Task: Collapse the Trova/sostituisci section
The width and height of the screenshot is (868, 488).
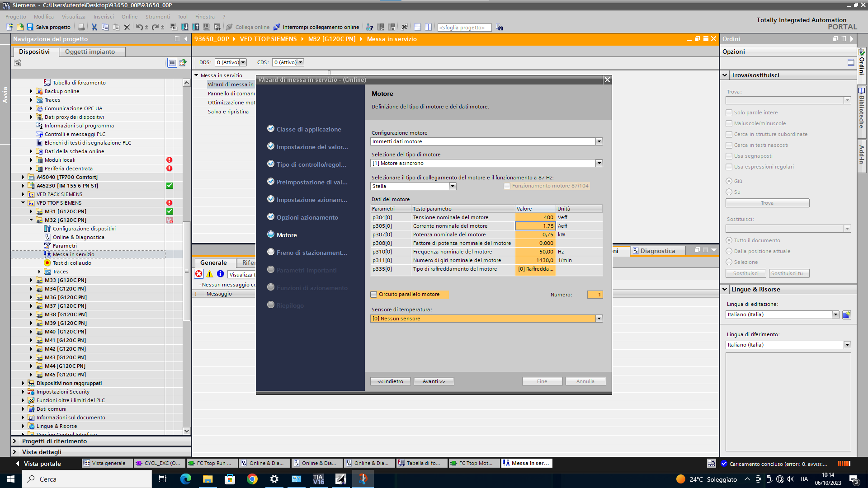Action: 725,75
